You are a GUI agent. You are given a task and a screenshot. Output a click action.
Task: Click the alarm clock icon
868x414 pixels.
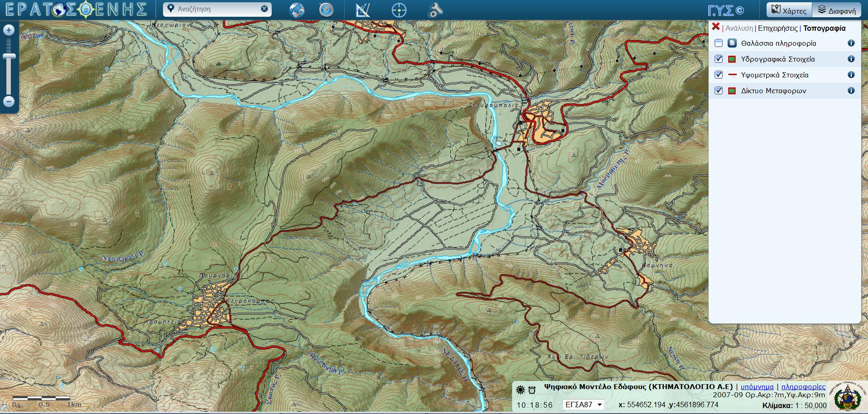click(x=532, y=390)
